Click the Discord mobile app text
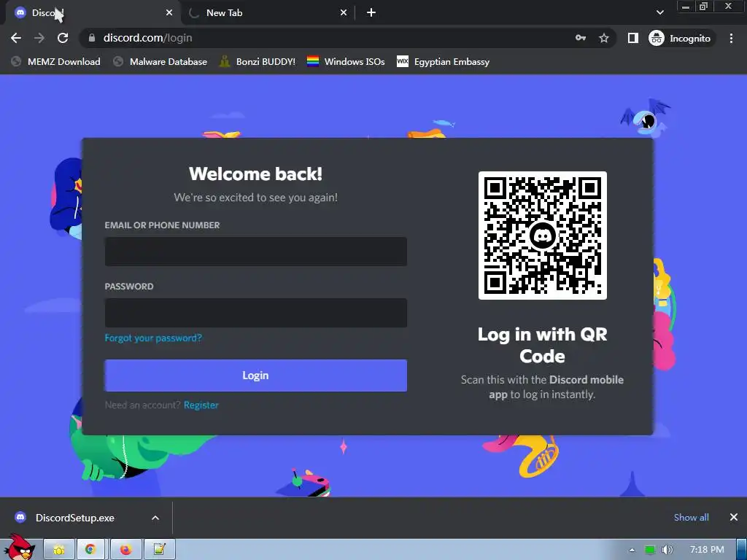 point(556,387)
